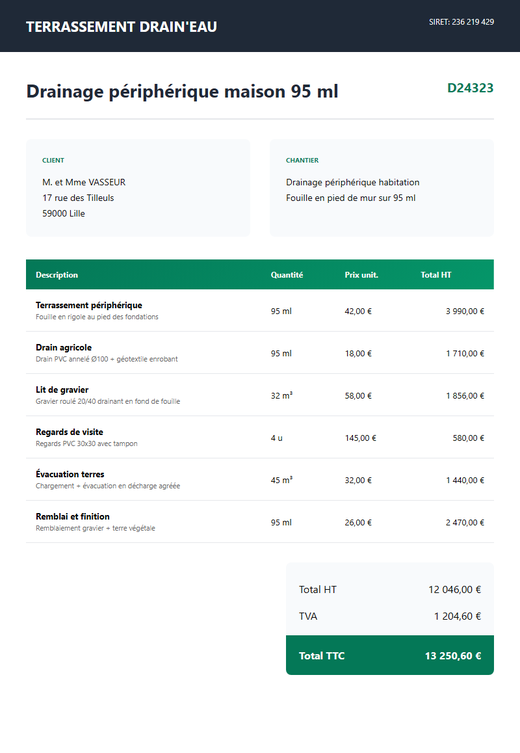Click the quote number D24323
Screen dimensions: 520x753
(x=470, y=88)
